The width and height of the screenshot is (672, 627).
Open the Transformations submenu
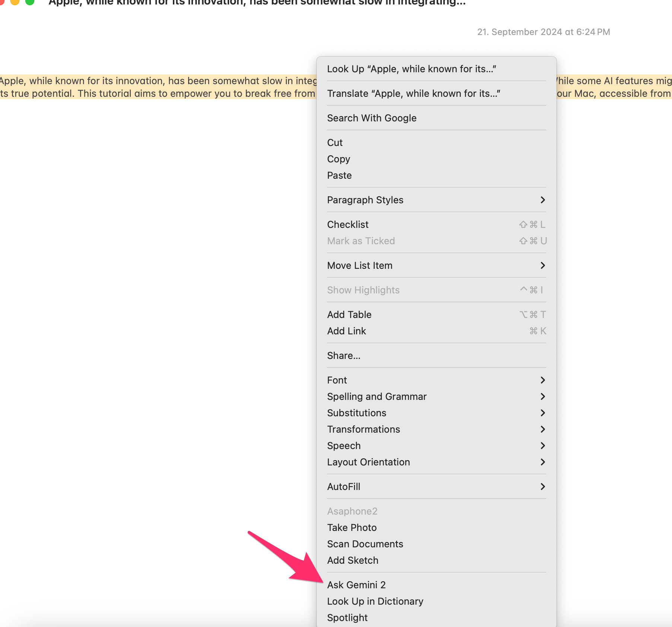[436, 429]
